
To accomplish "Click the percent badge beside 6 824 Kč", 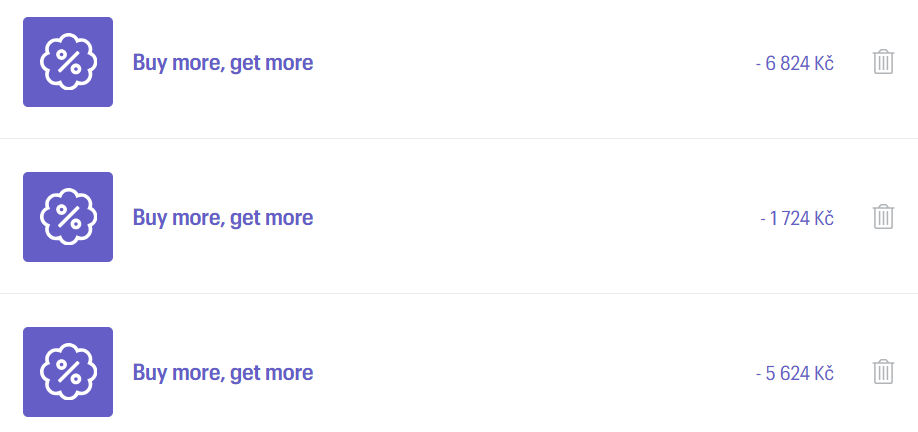I will tap(68, 62).
